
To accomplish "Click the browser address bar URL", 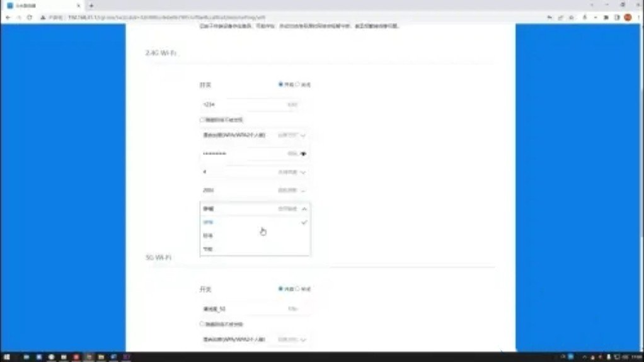I will [166, 18].
